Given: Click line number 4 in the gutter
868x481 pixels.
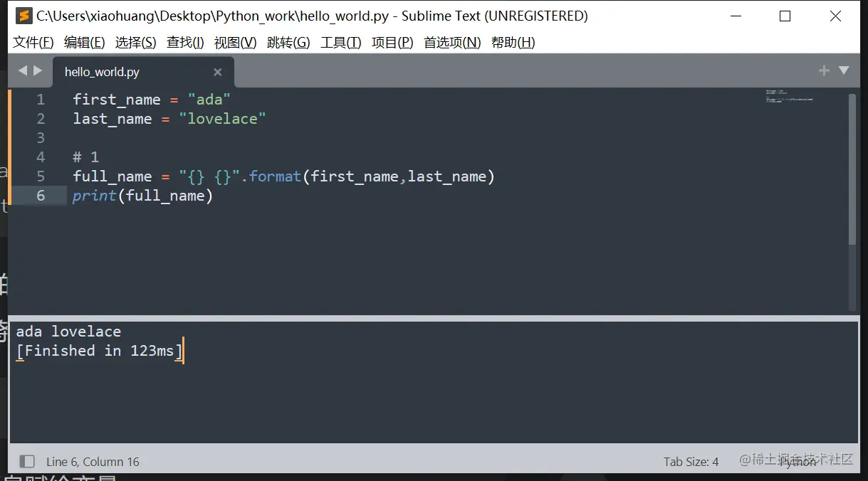Looking at the screenshot, I should click(x=41, y=157).
